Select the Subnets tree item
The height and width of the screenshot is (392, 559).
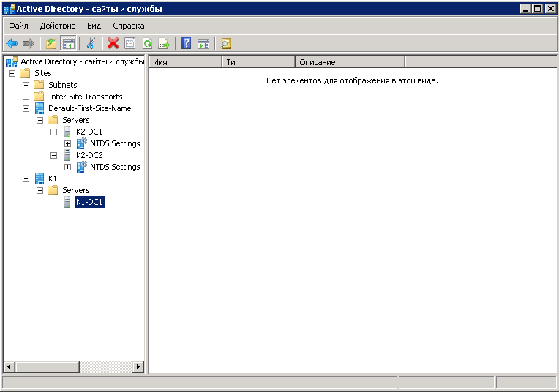[x=63, y=85]
